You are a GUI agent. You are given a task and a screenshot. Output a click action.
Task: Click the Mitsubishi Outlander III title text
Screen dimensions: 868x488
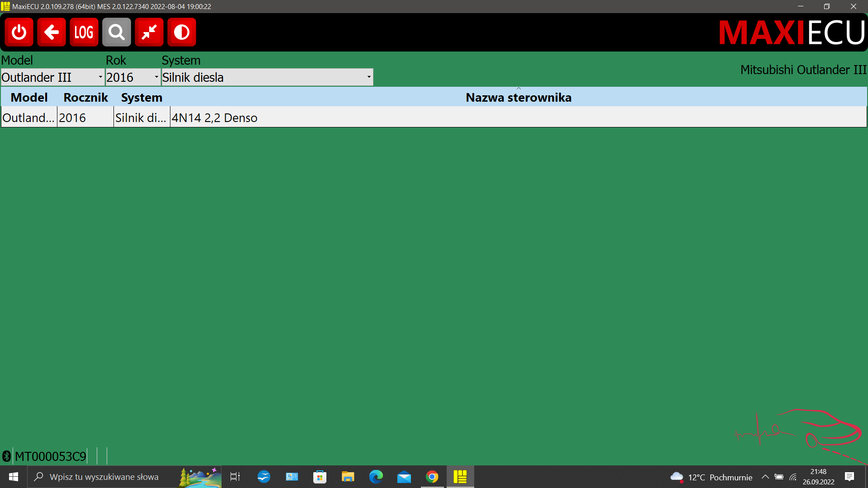point(803,70)
